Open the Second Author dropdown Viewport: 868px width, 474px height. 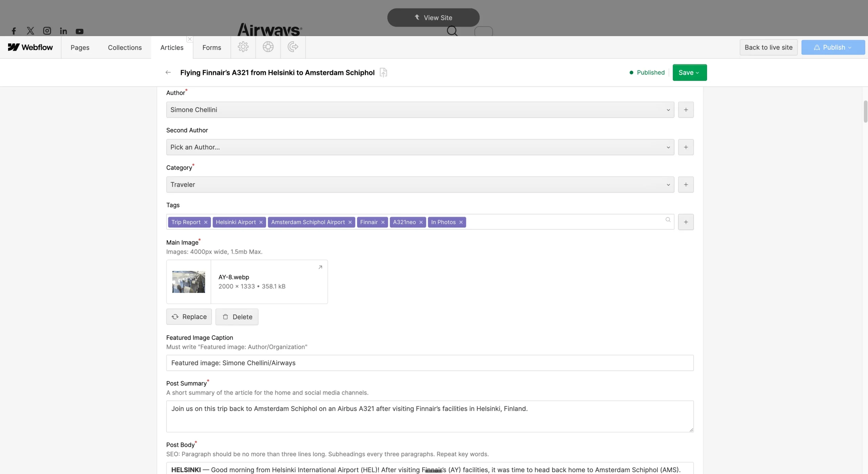click(x=420, y=147)
